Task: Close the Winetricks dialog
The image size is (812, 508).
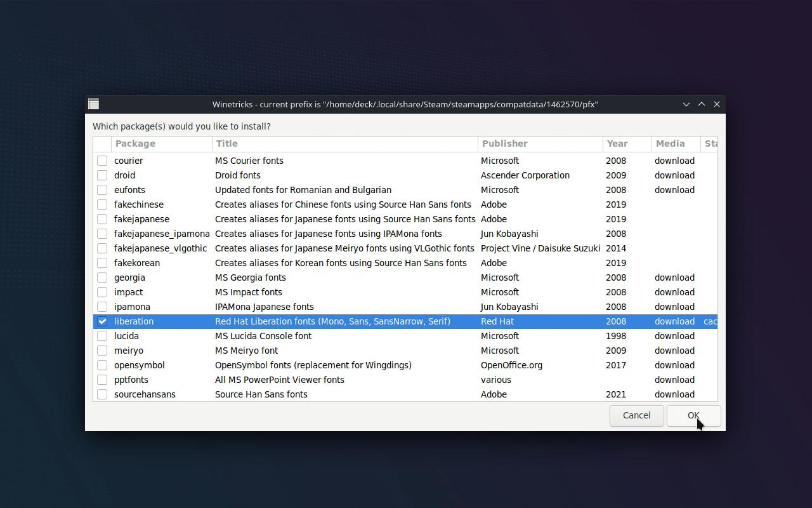Action: click(x=716, y=104)
